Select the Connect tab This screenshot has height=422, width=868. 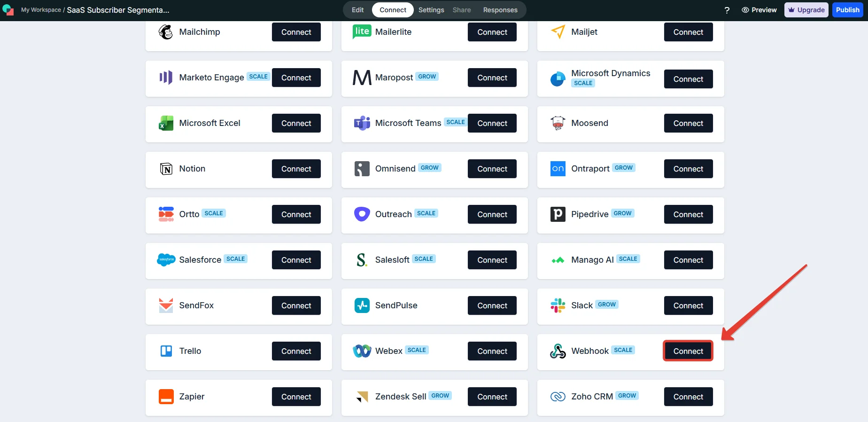(393, 10)
